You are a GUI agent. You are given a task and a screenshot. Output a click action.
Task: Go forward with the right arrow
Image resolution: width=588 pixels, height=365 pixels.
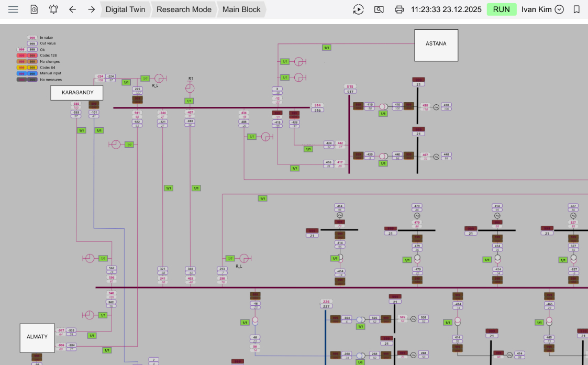click(x=92, y=9)
